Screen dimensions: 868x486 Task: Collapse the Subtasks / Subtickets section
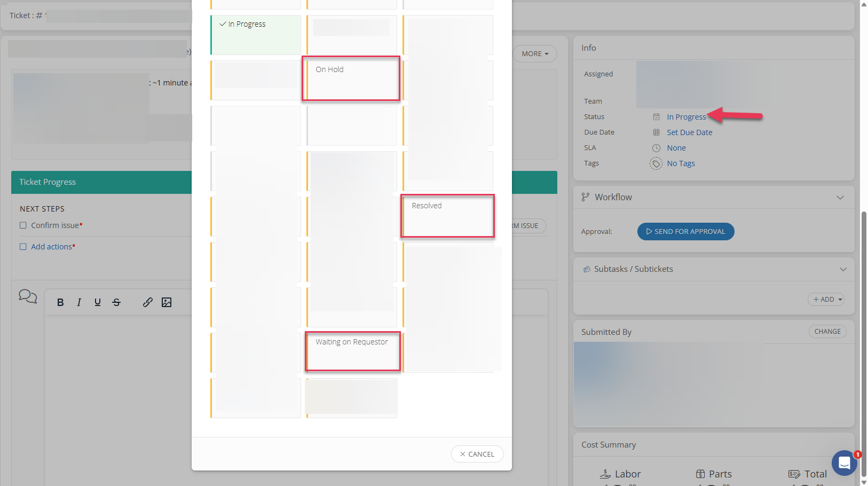pos(843,269)
